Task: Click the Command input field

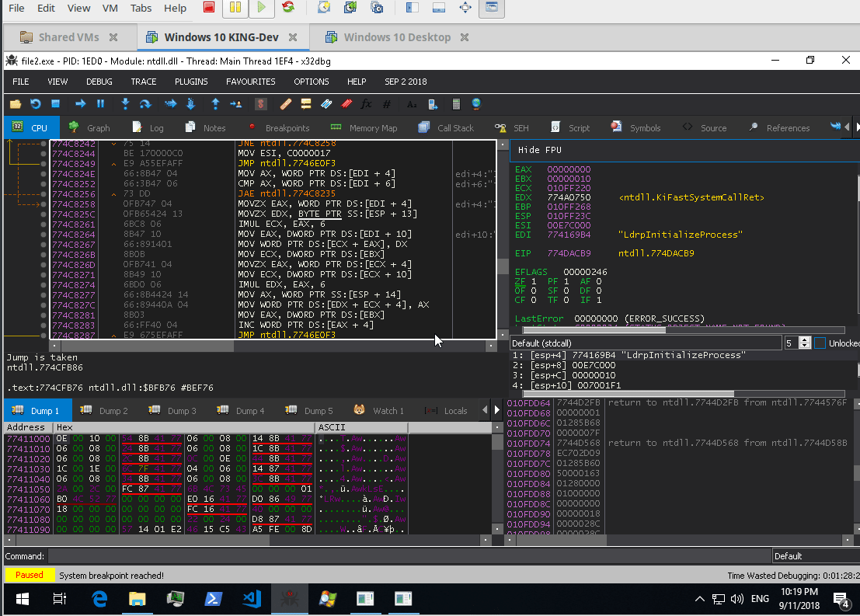Action: [409, 556]
